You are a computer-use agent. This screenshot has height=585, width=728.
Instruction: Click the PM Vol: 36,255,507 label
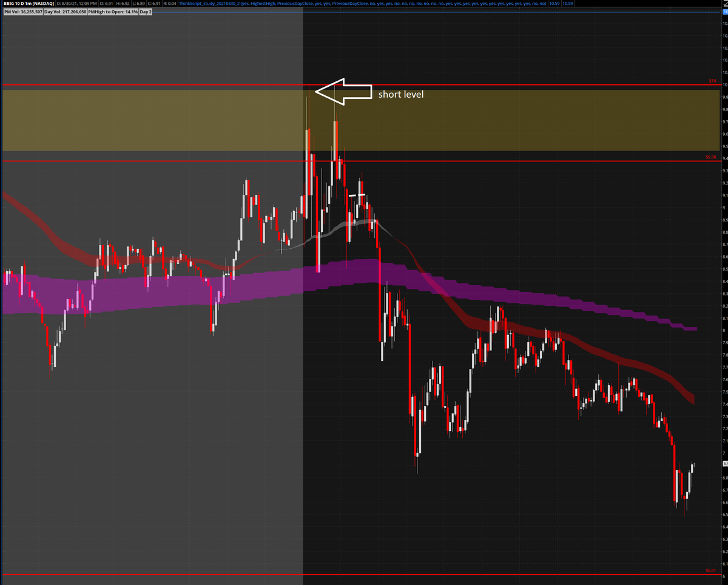22,12
